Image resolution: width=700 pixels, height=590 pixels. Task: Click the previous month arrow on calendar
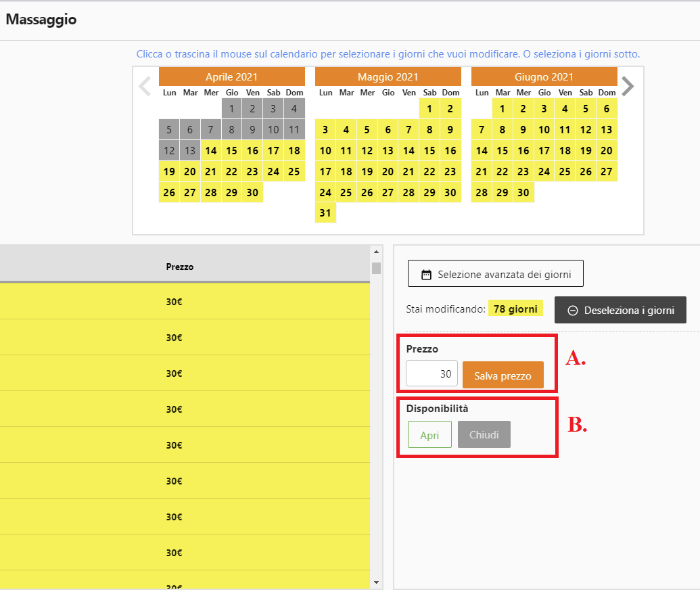[x=144, y=87]
